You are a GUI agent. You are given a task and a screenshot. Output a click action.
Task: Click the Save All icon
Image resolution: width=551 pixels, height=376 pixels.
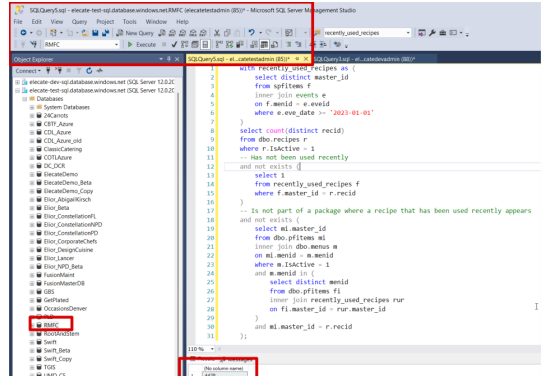click(105, 33)
